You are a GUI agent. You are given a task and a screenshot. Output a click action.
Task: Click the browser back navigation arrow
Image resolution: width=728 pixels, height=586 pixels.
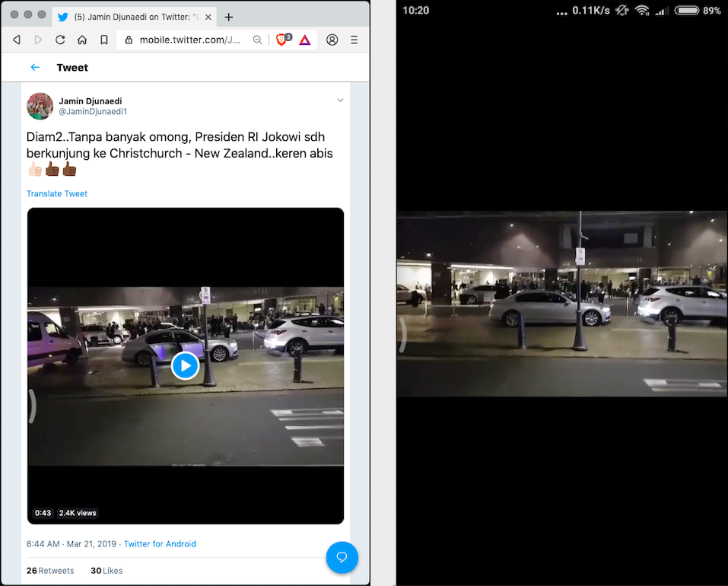point(16,40)
